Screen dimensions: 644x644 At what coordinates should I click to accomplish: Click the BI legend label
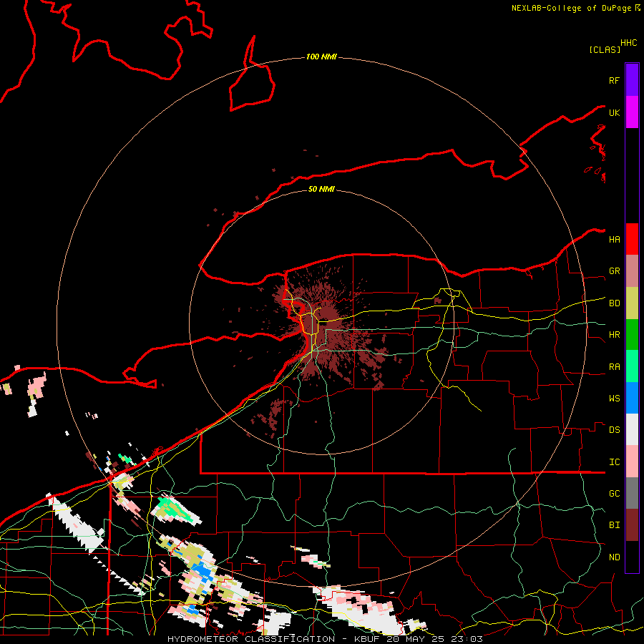pyautogui.click(x=614, y=525)
